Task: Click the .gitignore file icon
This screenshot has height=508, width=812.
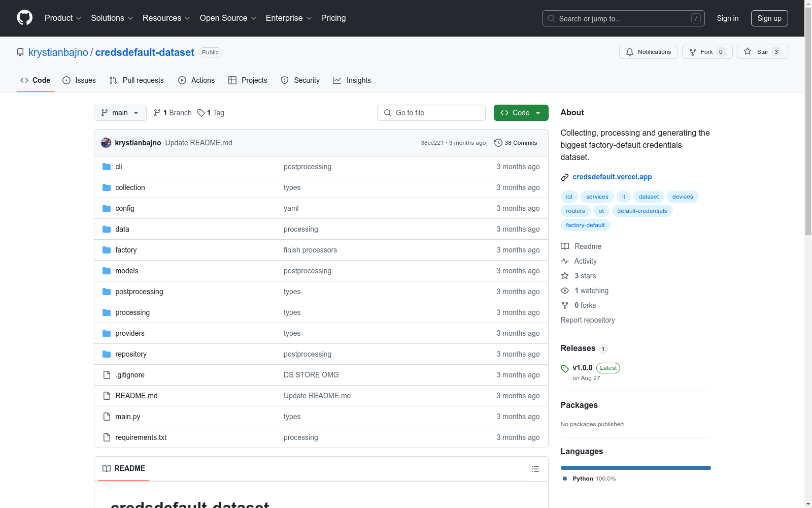Action: [x=107, y=375]
